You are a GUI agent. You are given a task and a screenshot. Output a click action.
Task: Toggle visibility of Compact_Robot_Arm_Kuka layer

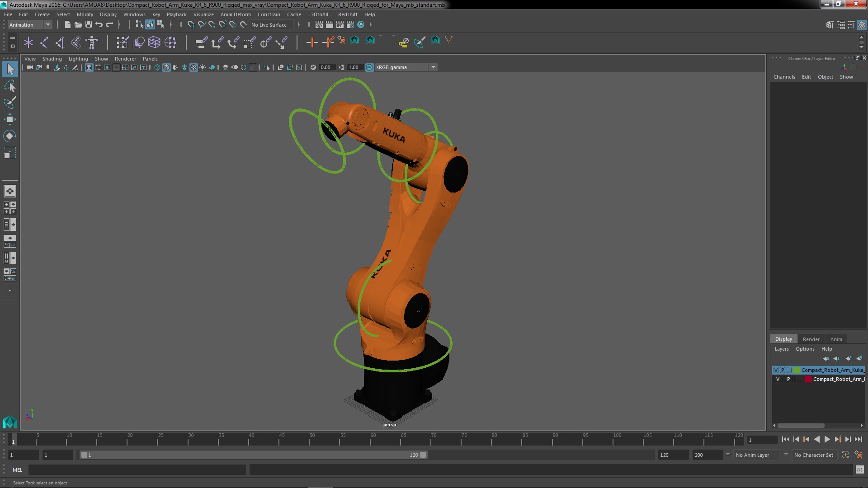(x=776, y=370)
